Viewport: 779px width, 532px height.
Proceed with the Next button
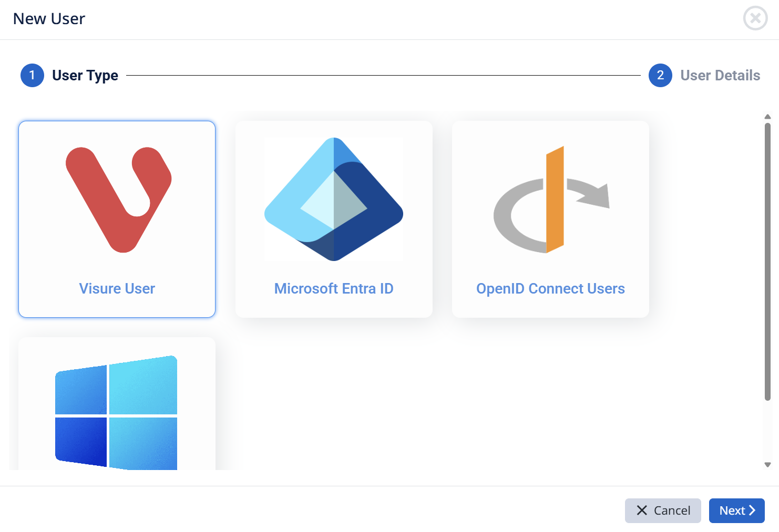[x=737, y=510]
